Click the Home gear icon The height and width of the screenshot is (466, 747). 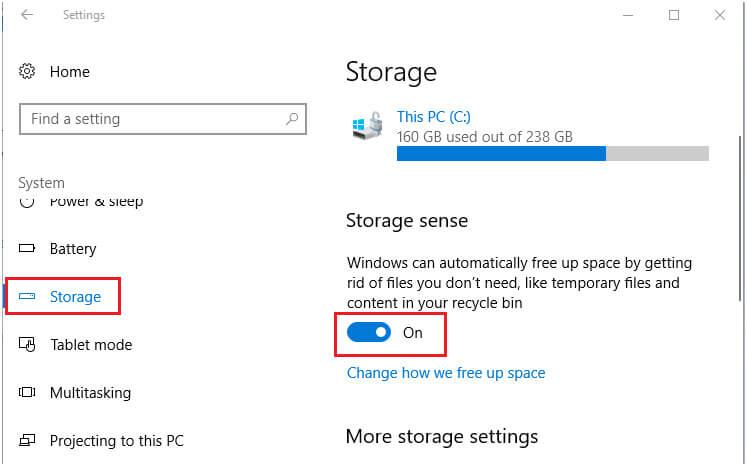tap(28, 72)
